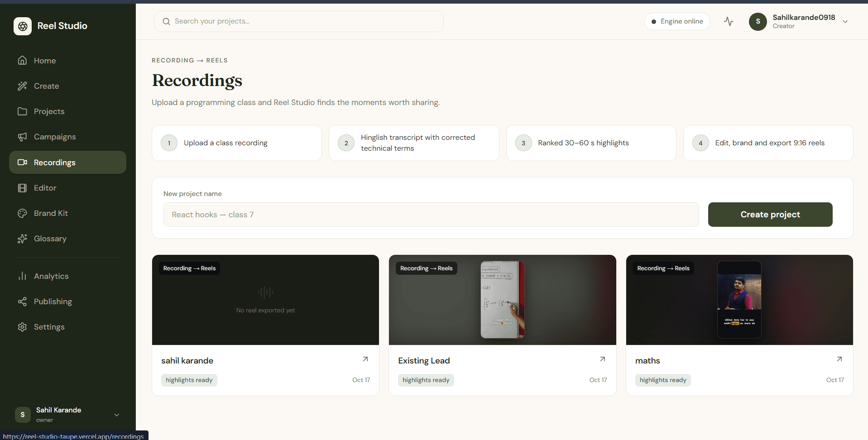Image resolution: width=868 pixels, height=440 pixels.
Task: Click the Home house icon
Action: point(22,60)
